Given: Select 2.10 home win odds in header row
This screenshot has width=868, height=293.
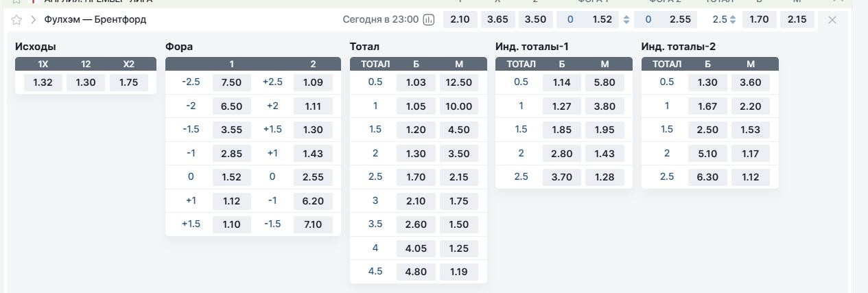Looking at the screenshot, I should point(460,20).
